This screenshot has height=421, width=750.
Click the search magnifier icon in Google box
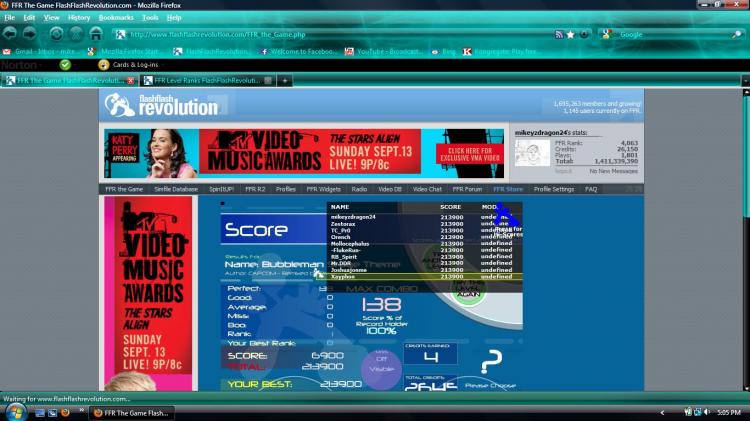(x=737, y=34)
